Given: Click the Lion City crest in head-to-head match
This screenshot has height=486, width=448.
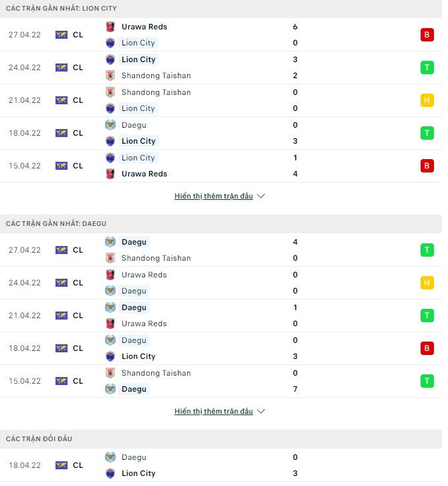Looking at the screenshot, I should (110, 473).
